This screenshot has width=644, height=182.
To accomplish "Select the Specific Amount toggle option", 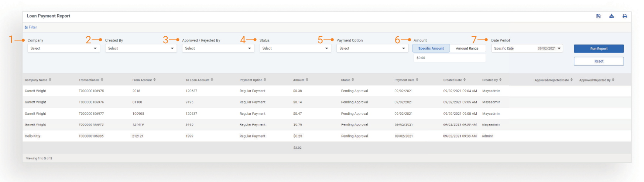I will pos(431,48).
